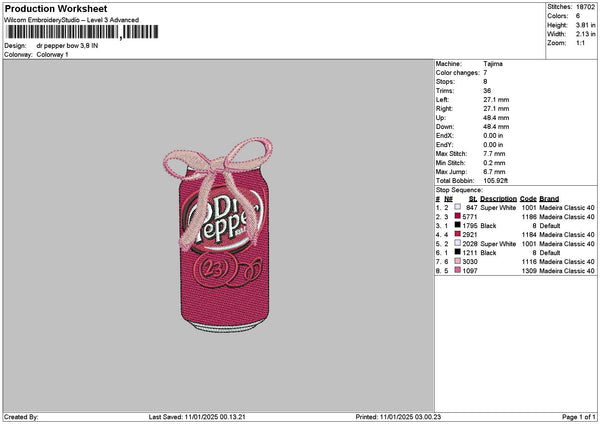This screenshot has height=424, width=600.
Task: Click 'Black' description in stop 3
Action: pos(488,226)
